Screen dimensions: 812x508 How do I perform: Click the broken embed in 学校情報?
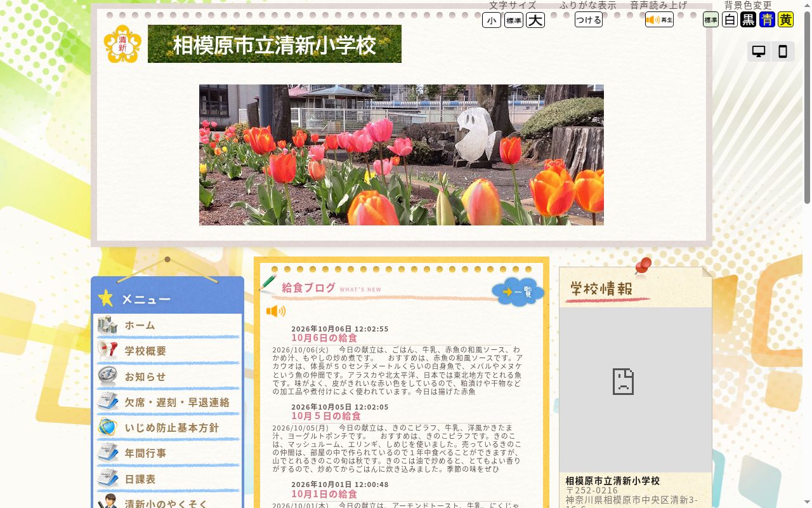(x=636, y=390)
